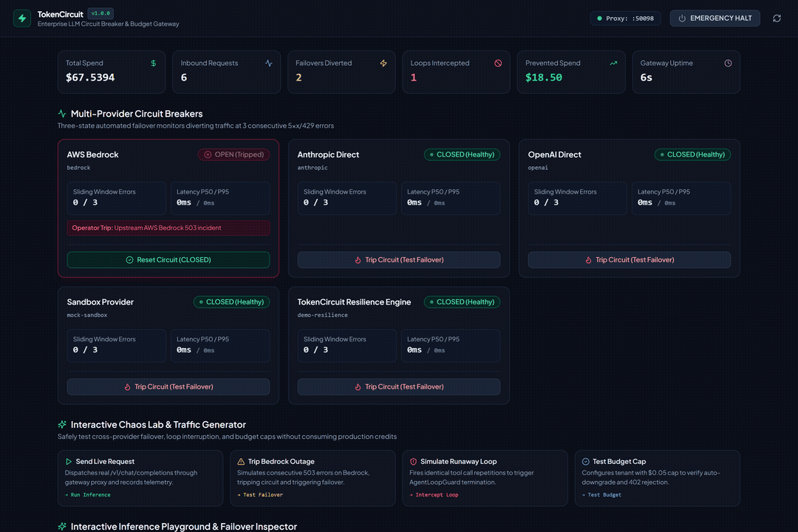
Task: Click the Run Inference link
Action: click(88, 495)
